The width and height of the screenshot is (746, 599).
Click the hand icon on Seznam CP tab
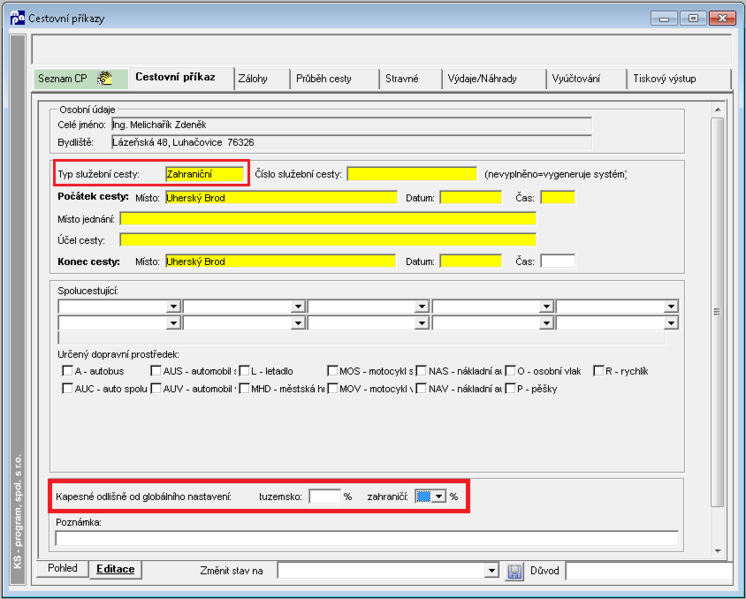click(x=104, y=78)
